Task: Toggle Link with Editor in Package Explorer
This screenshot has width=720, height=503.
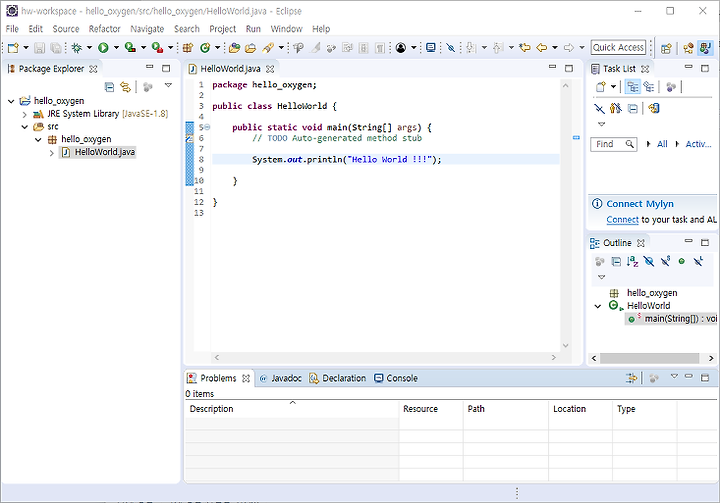Action: pos(125,87)
